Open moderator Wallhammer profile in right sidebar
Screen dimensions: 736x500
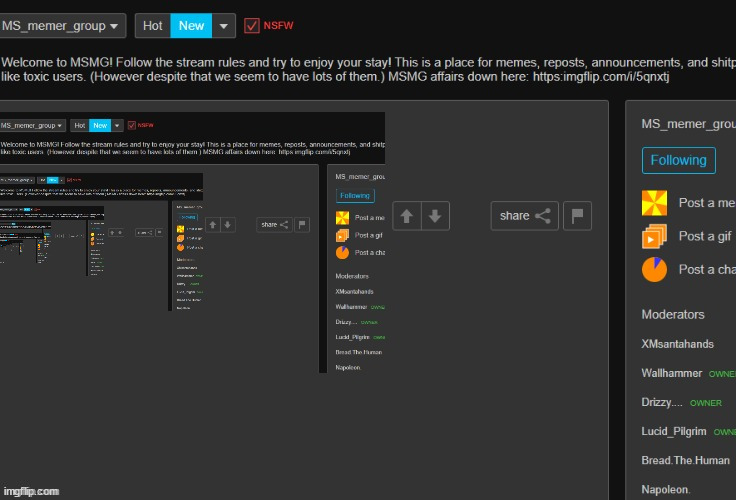(x=672, y=373)
